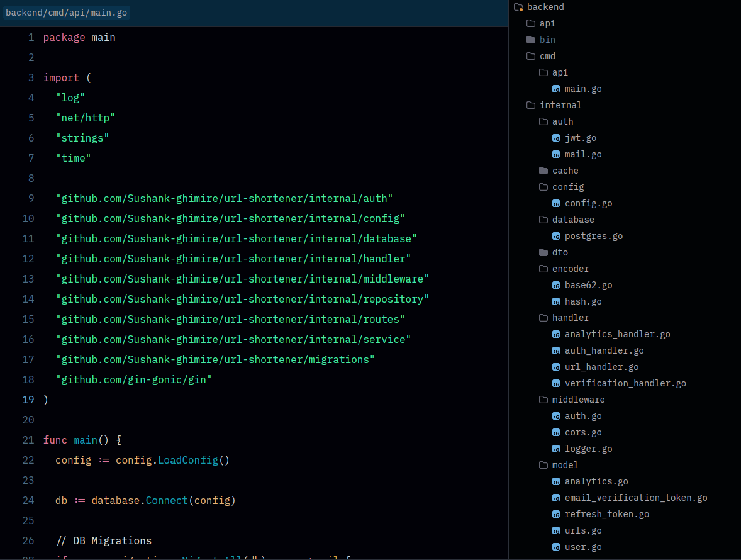Click the hash.go Go file icon
This screenshot has width=741, height=560.
tap(556, 301)
